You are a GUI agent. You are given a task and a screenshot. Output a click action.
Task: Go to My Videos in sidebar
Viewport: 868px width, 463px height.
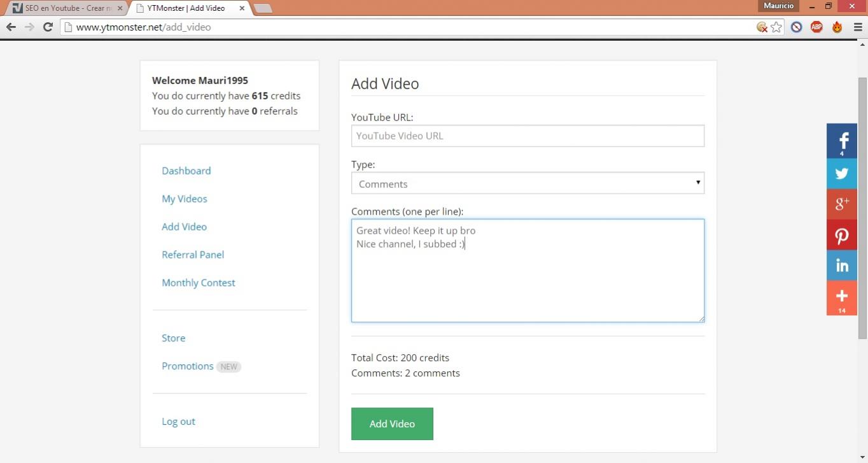(184, 199)
